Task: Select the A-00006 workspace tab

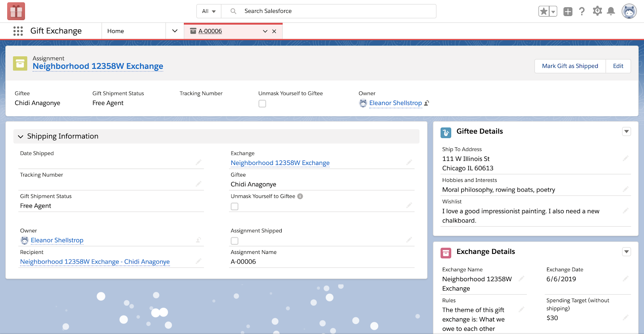Action: point(210,31)
